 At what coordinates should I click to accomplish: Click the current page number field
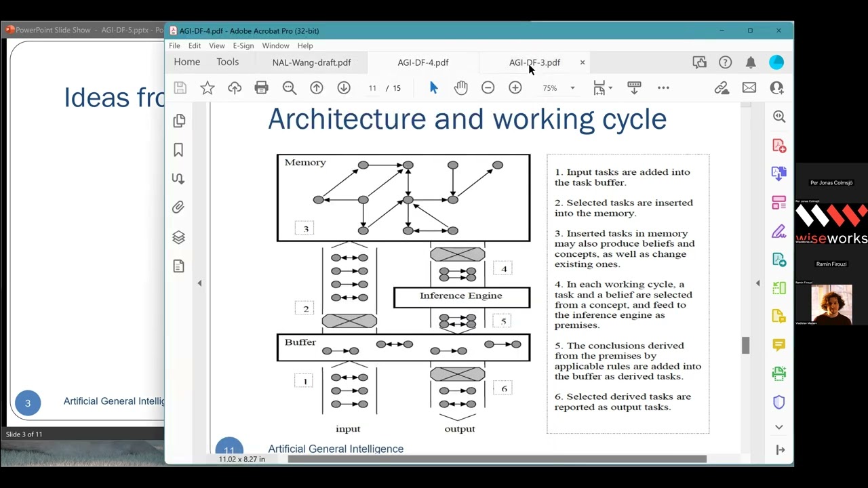pos(372,88)
